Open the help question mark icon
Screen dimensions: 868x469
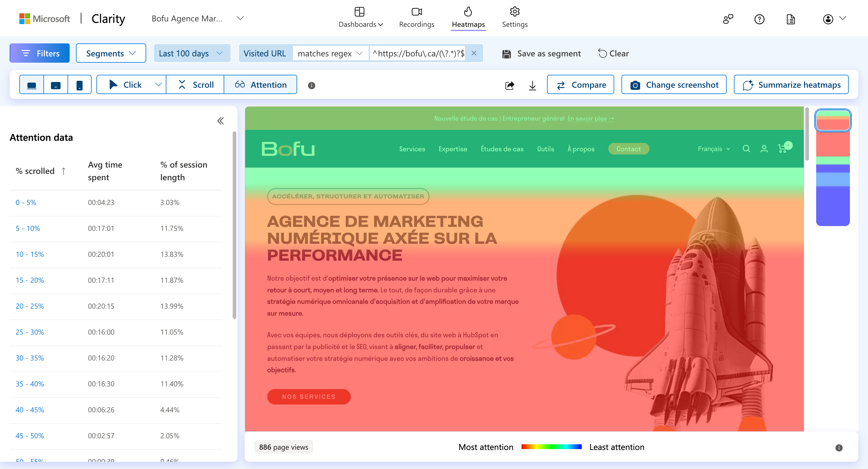coord(759,19)
